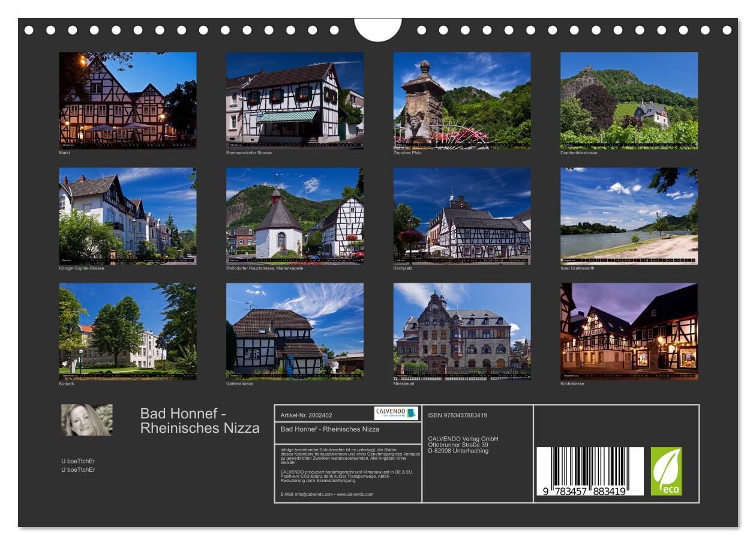Viewport: 756px width, 545px height.
Task: Click the info@calvendo.com email address line
Action: click(326, 494)
